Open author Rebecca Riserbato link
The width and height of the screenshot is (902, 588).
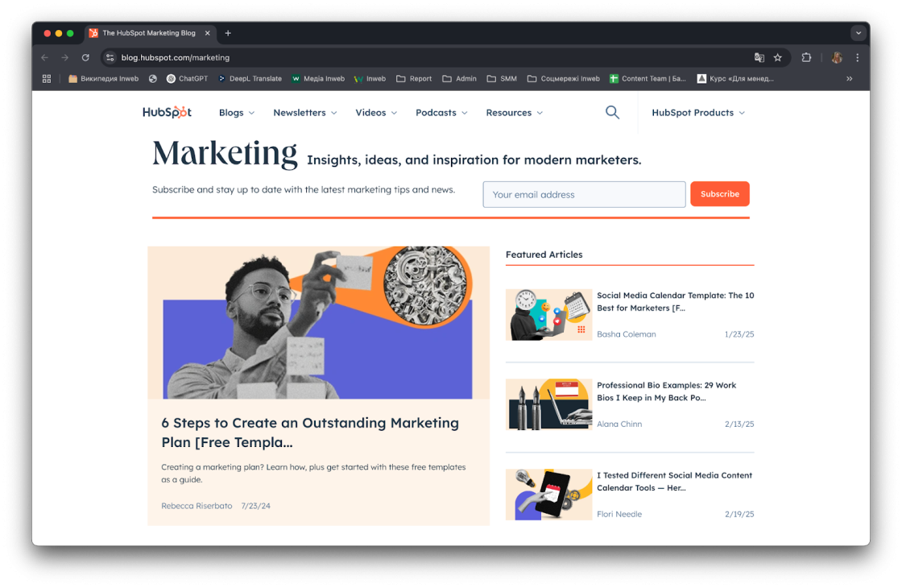click(x=197, y=506)
